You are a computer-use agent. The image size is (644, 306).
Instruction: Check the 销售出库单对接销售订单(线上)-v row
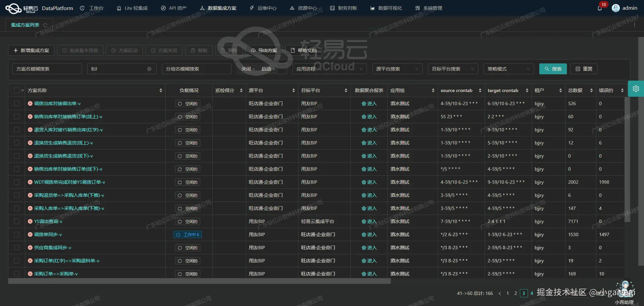pos(16,117)
